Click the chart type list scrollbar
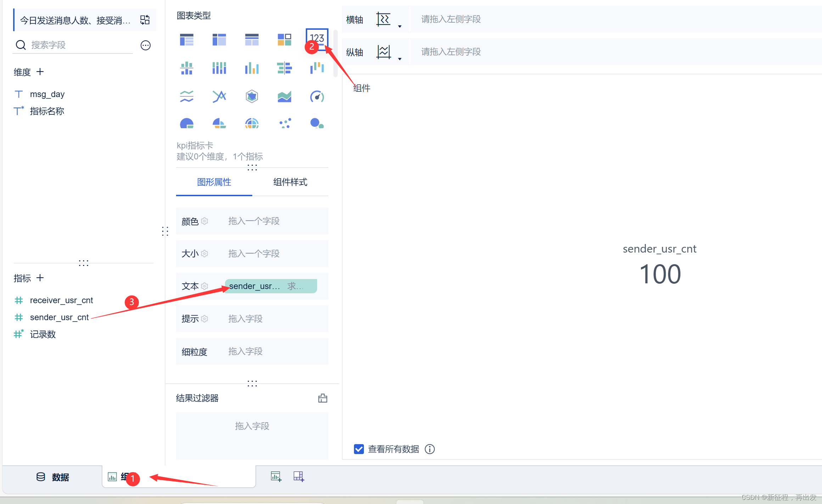This screenshot has height=504, width=822. click(335, 54)
